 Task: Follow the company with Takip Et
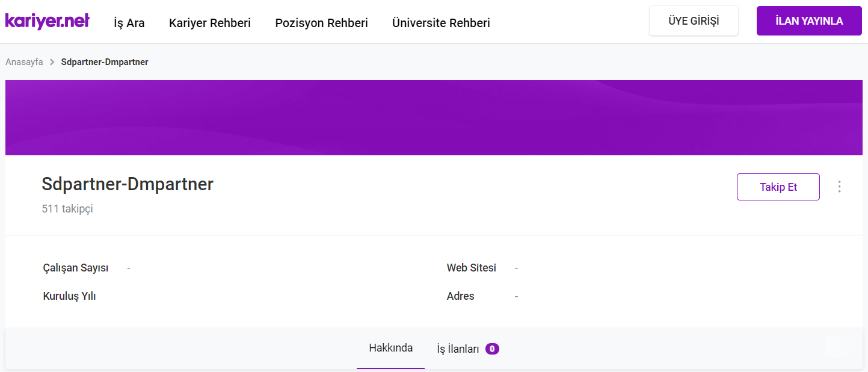coord(778,187)
